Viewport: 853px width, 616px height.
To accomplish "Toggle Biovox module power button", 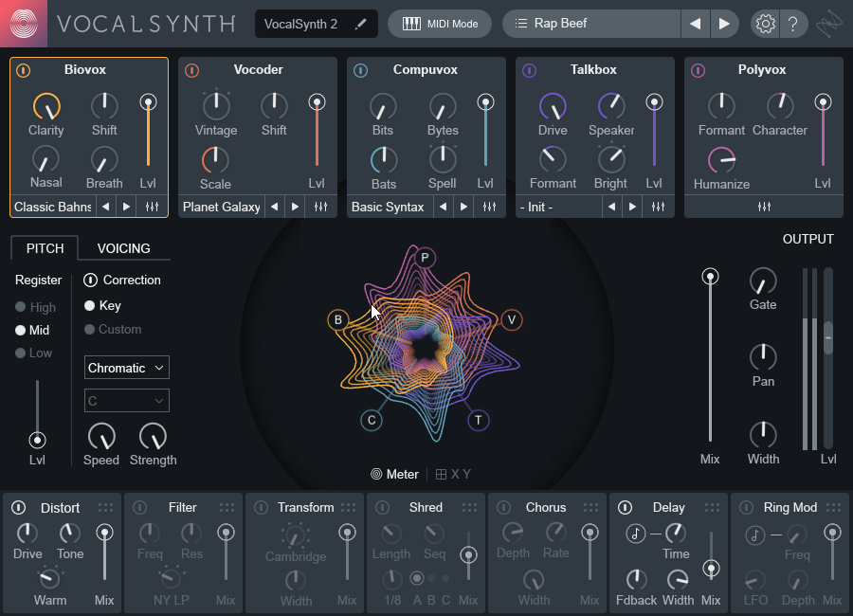I will 24,70.
